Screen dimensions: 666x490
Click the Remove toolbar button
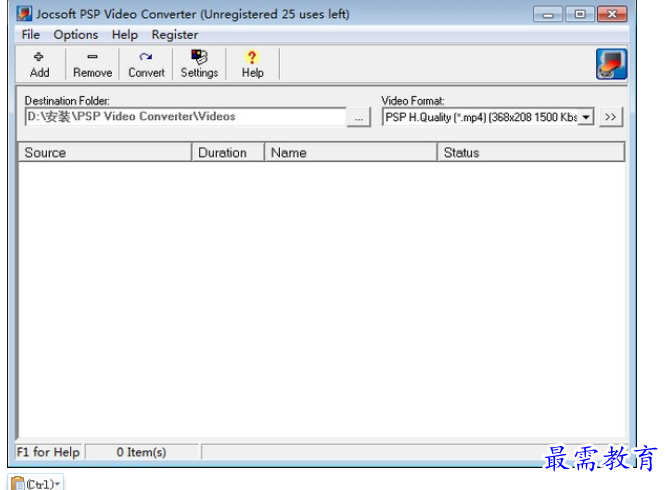tap(92, 64)
